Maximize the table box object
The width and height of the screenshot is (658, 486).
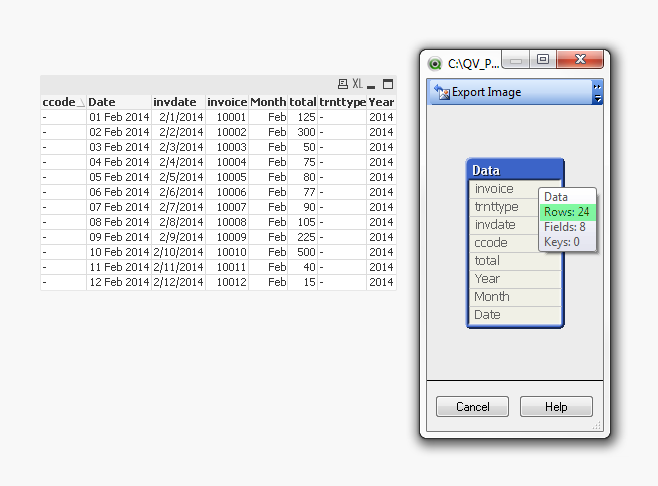click(x=388, y=84)
